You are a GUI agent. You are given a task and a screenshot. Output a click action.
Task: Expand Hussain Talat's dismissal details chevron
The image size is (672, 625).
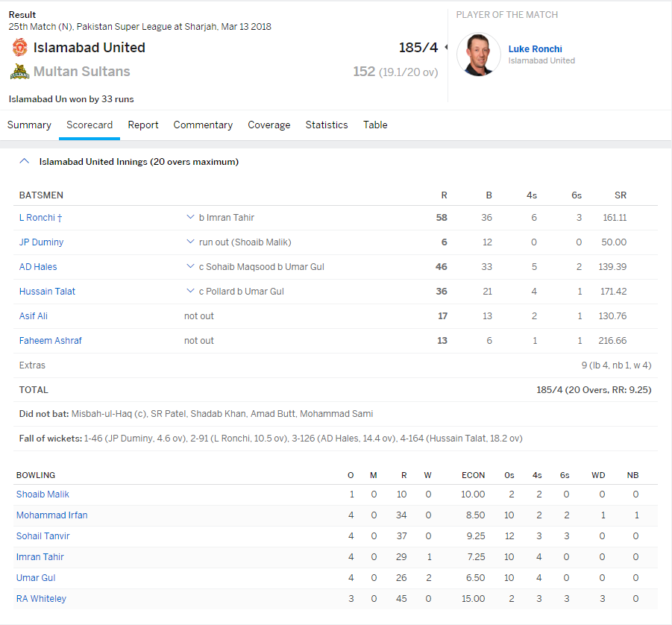pos(190,292)
